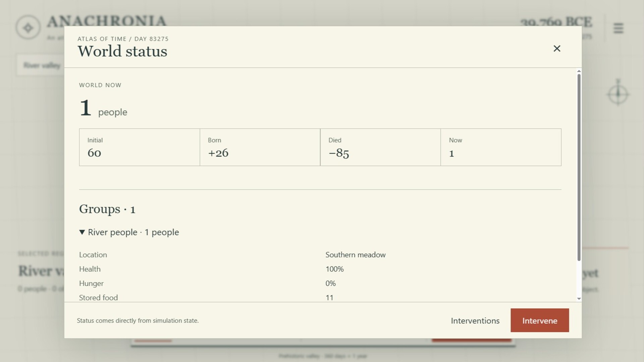
Task: Select the Initial 60 stat cell
Action: 140,147
